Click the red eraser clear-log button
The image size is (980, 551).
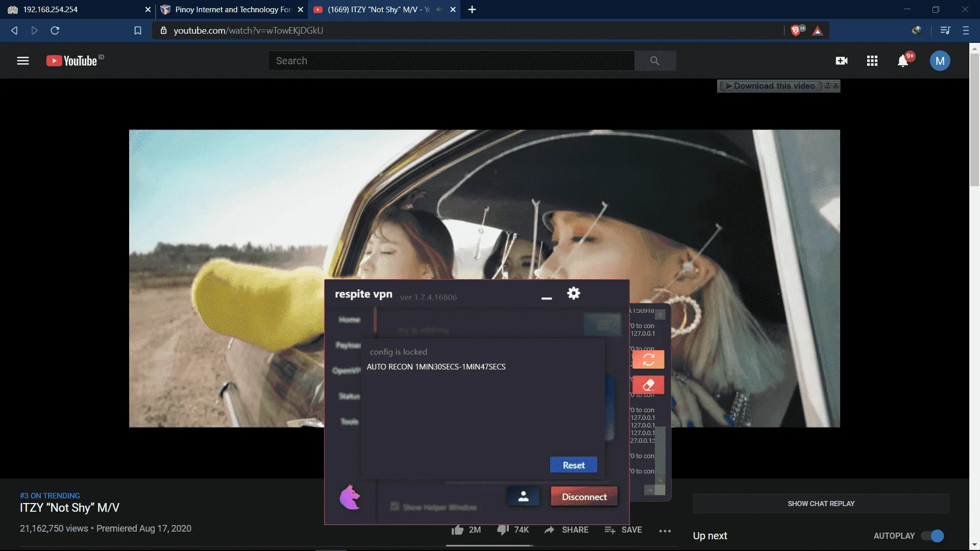648,385
